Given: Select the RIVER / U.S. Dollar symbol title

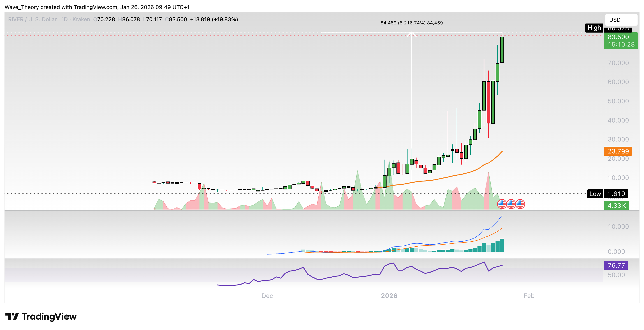Looking at the screenshot, I should coord(32,19).
